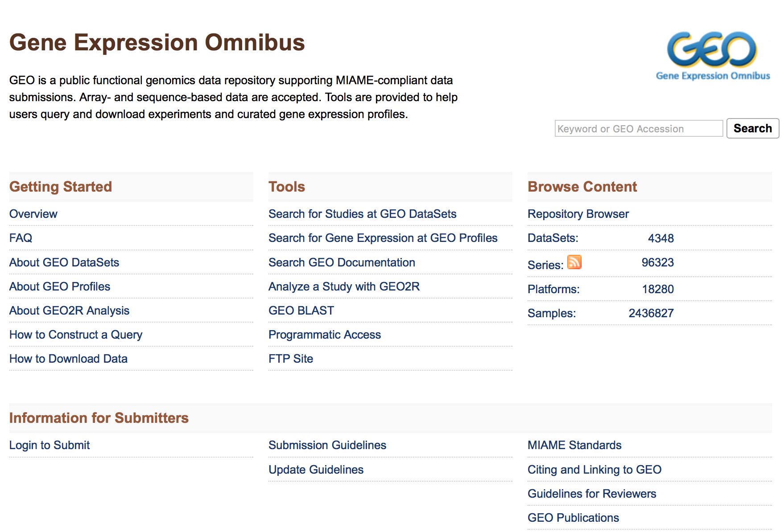The width and height of the screenshot is (784, 532).
Task: Open the GEO BLAST tool
Action: (x=301, y=311)
